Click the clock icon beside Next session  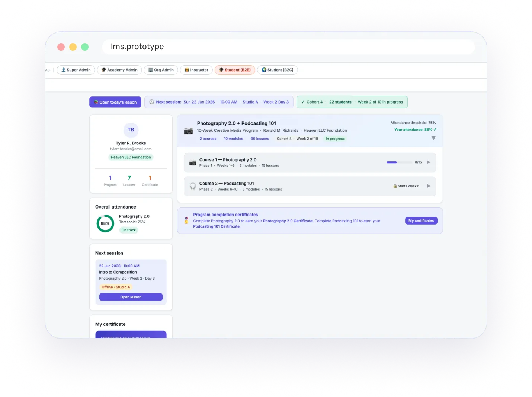[151, 102]
